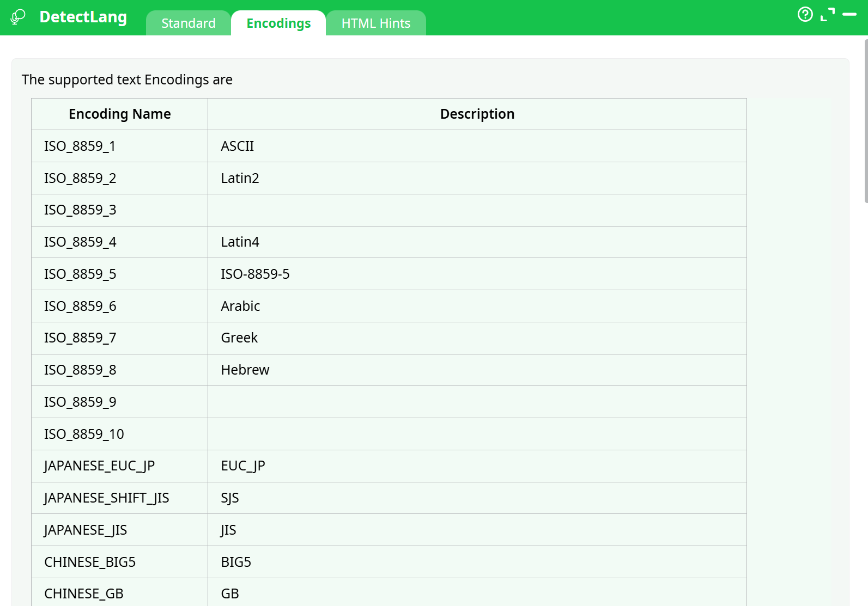Click the Greek description cell
868x606 pixels.
(239, 338)
